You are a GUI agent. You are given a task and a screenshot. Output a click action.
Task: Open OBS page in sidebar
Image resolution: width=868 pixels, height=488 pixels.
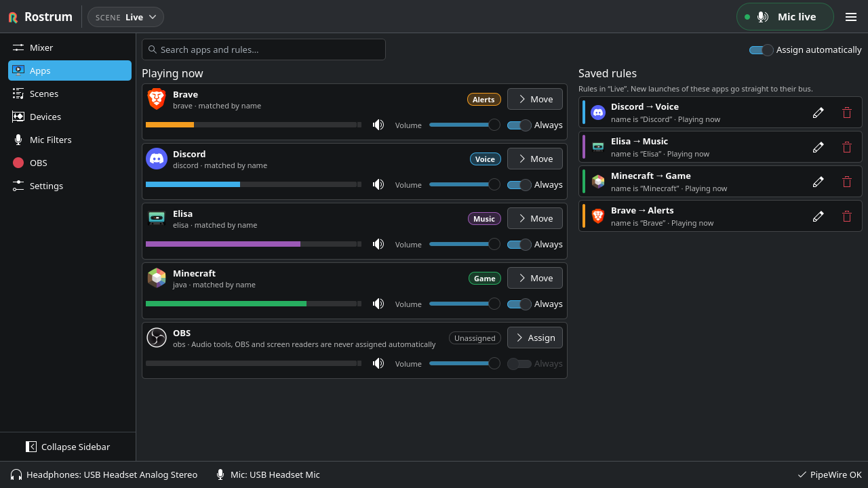[70, 163]
